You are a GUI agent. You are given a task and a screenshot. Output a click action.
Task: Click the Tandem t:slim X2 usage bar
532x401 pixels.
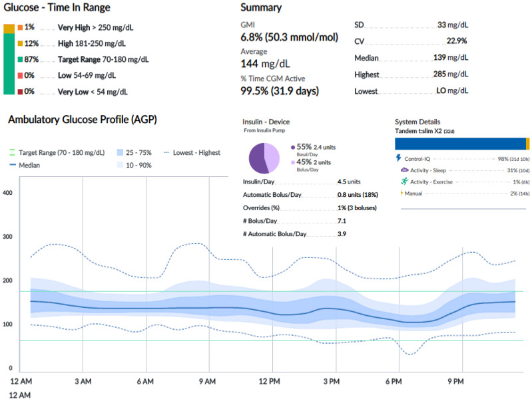coord(462,144)
